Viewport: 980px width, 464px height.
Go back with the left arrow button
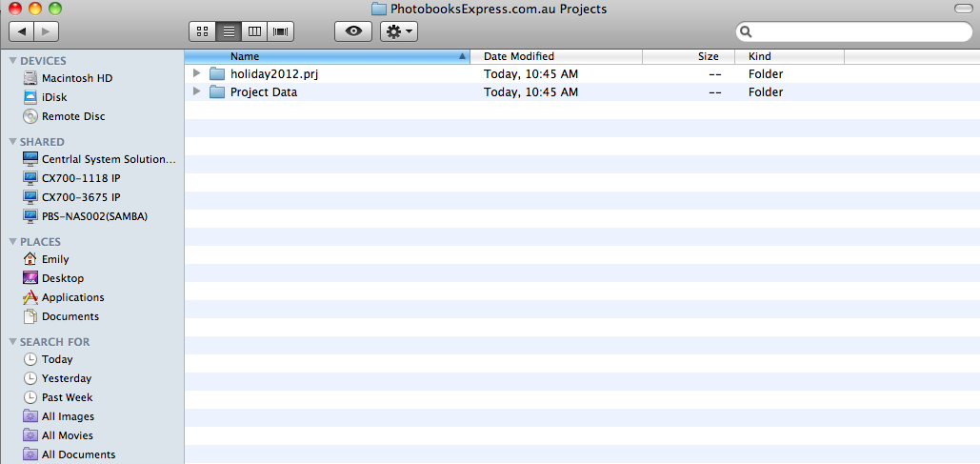point(22,30)
